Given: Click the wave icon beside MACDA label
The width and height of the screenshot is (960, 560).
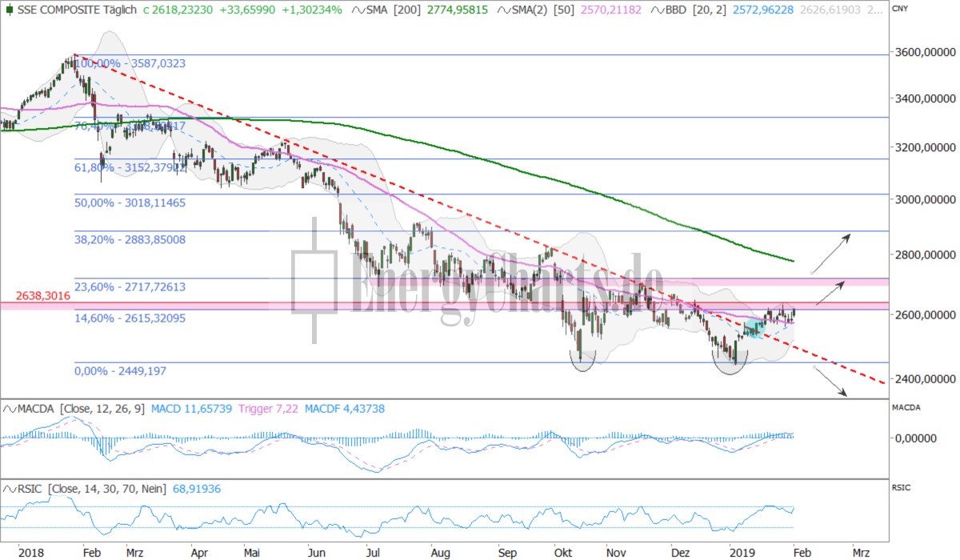Looking at the screenshot, I should [10, 409].
